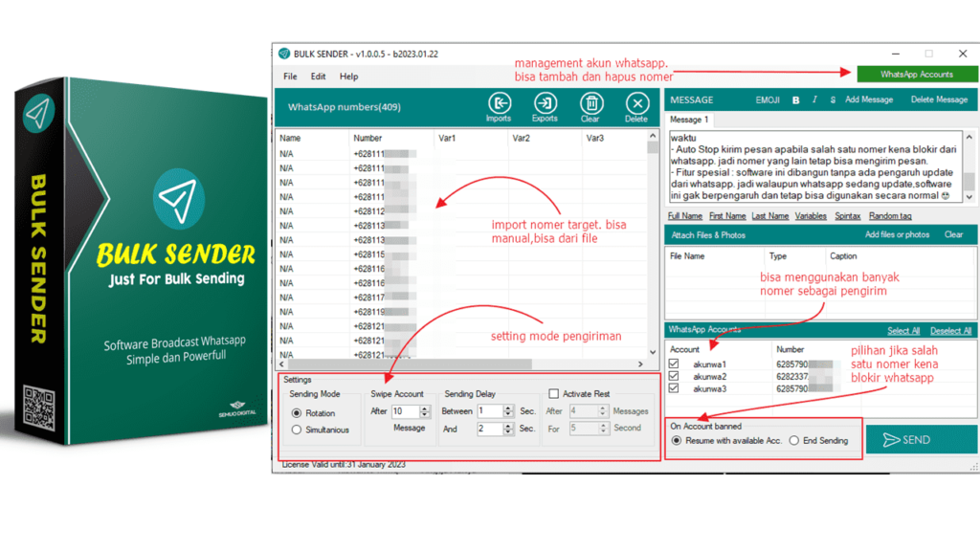Viewport: 980px width, 551px height.
Task: Click the Delete circle-X icon
Action: pos(636,103)
